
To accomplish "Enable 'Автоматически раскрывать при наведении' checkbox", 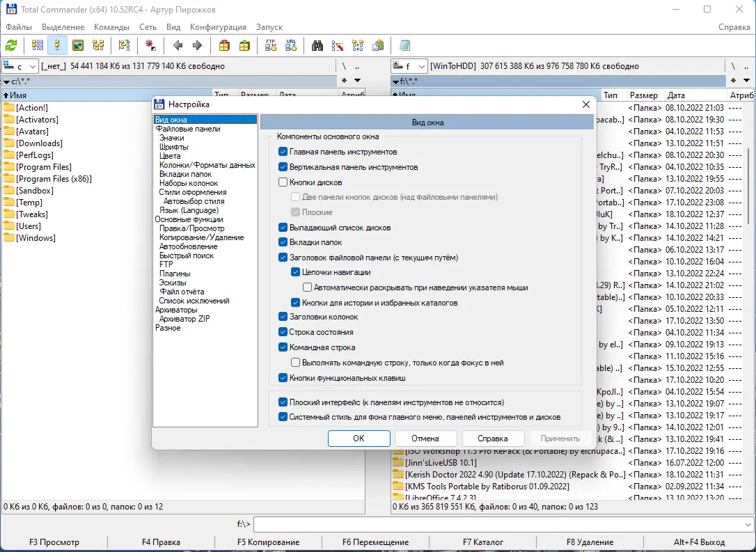I will [x=307, y=287].
